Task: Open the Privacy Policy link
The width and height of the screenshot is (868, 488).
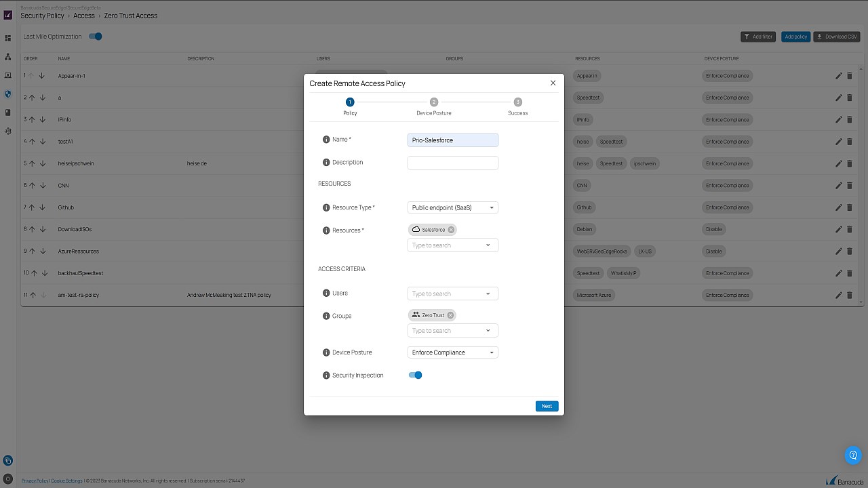Action: (35, 481)
